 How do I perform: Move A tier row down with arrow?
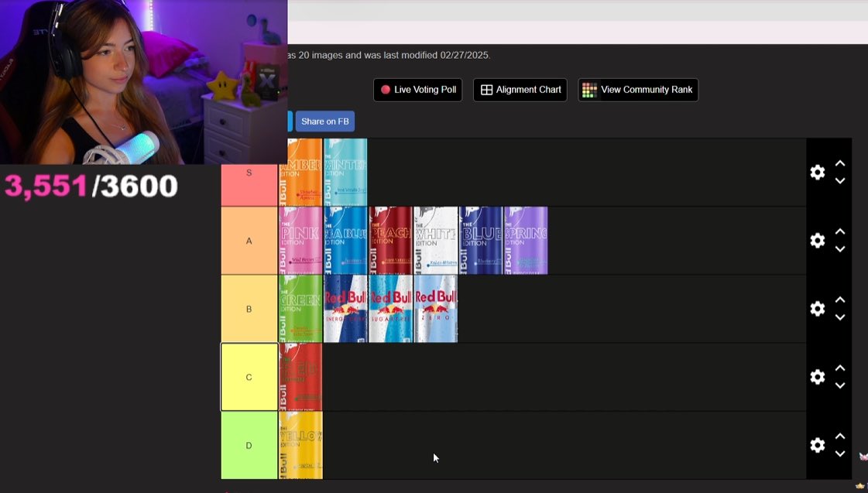pos(840,249)
